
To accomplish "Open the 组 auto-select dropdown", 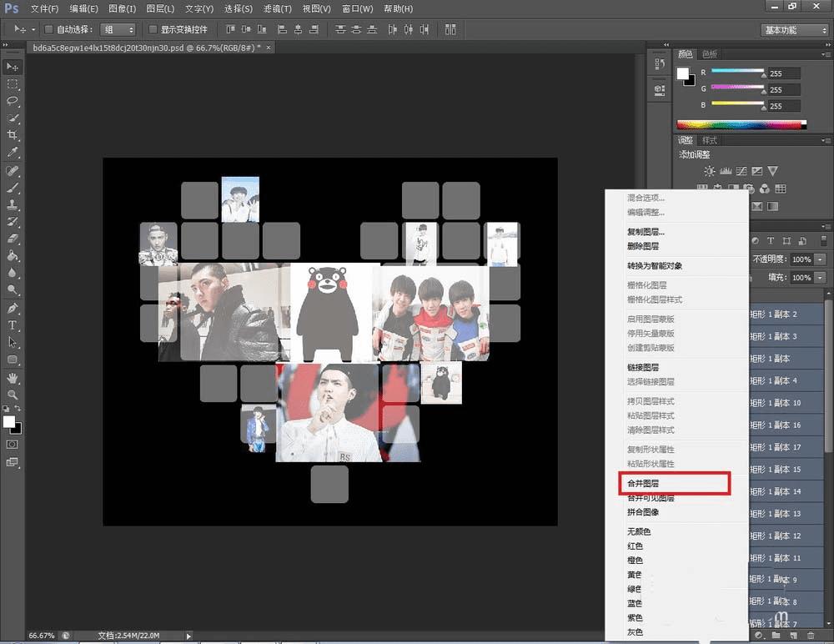I will click(x=118, y=30).
